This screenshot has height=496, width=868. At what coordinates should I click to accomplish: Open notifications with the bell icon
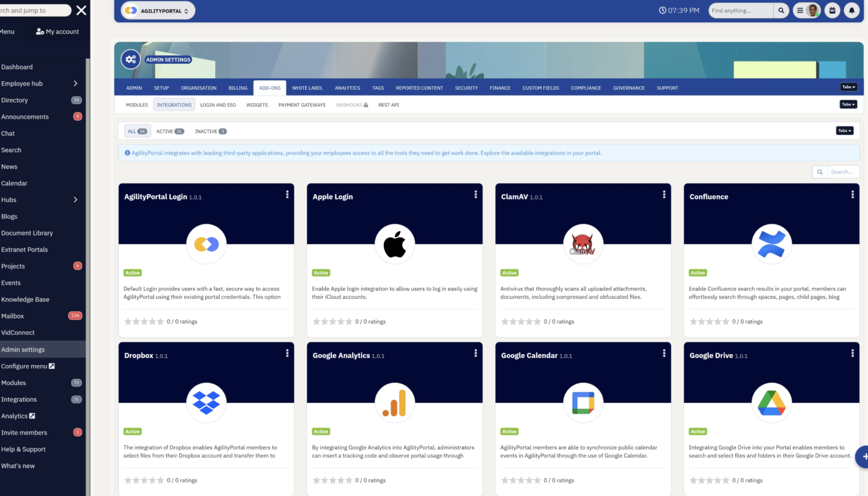pyautogui.click(x=851, y=11)
